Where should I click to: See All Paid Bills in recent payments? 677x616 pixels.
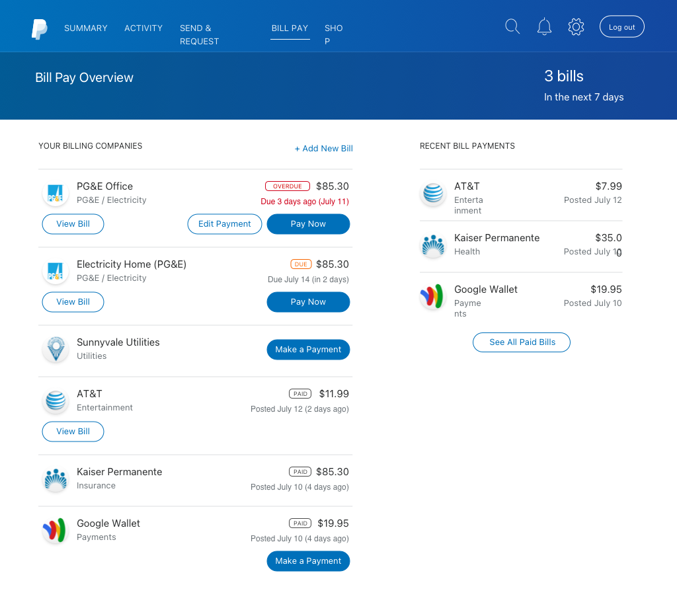click(x=521, y=342)
